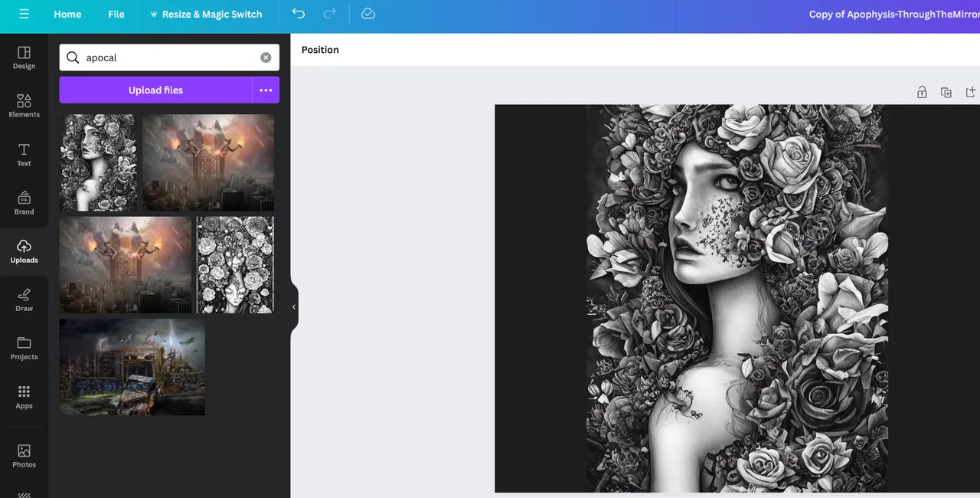This screenshot has height=498, width=980.
Task: Open the Apps side panel
Action: tap(24, 397)
